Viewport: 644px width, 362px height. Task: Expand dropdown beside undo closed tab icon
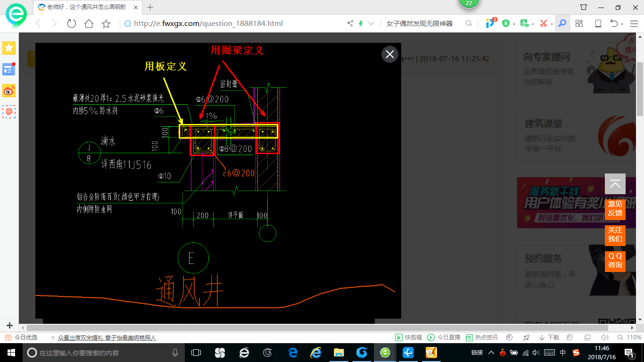[x=622, y=24]
